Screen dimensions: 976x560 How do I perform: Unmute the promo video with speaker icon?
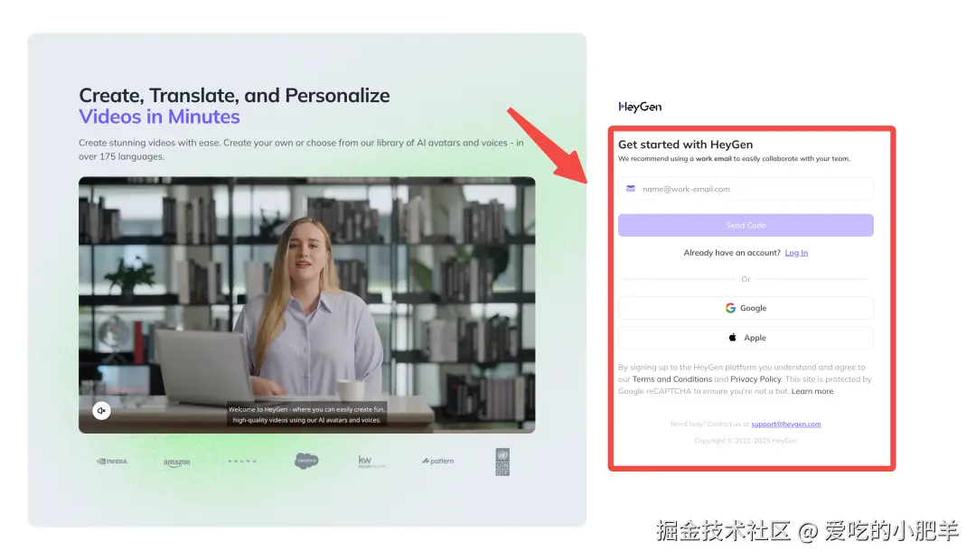coord(101,411)
